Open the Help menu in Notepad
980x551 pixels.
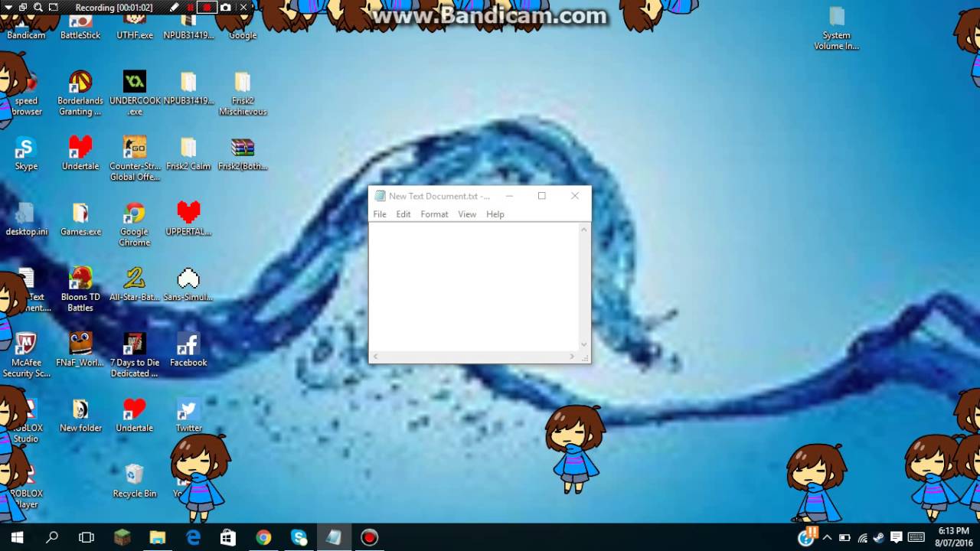point(495,214)
